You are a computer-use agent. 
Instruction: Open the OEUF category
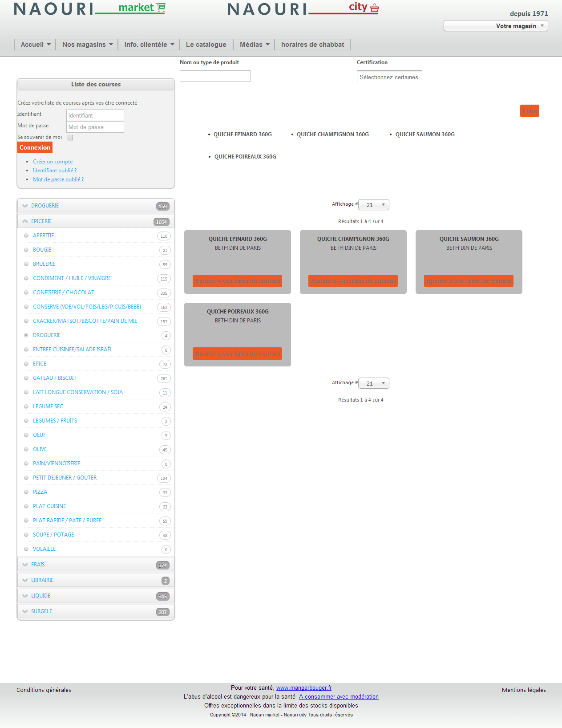[40, 435]
